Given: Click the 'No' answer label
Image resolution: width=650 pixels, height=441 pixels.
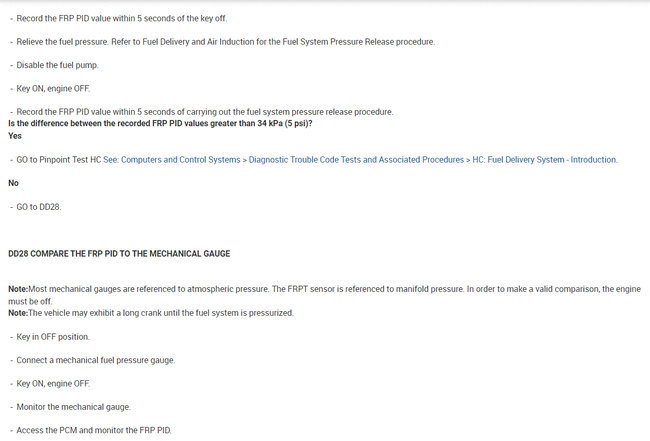Looking at the screenshot, I should pyautogui.click(x=14, y=183).
